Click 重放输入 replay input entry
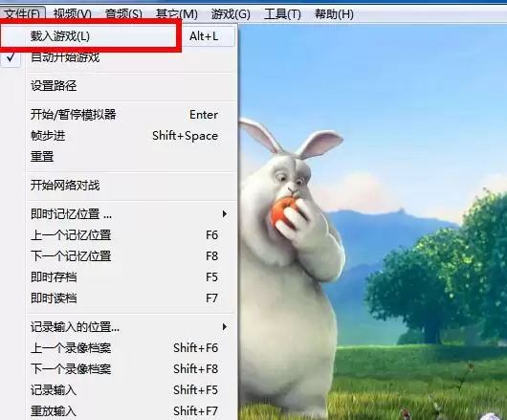 point(118,410)
